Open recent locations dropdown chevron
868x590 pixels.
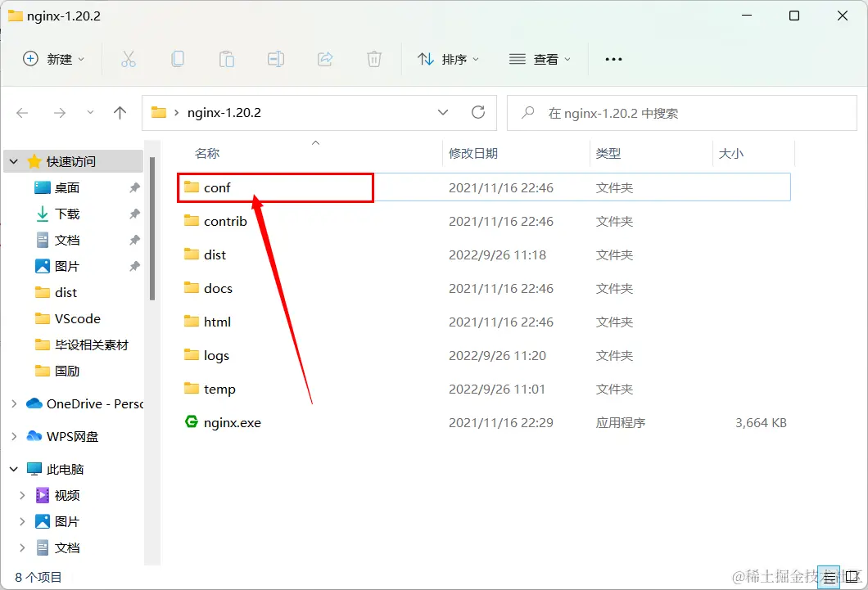point(90,113)
